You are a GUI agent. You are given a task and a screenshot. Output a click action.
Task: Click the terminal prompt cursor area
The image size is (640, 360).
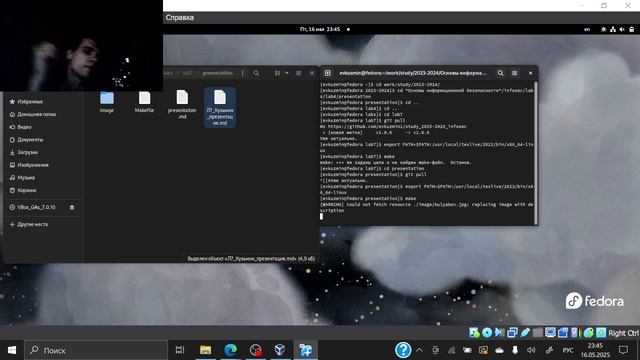(322, 216)
